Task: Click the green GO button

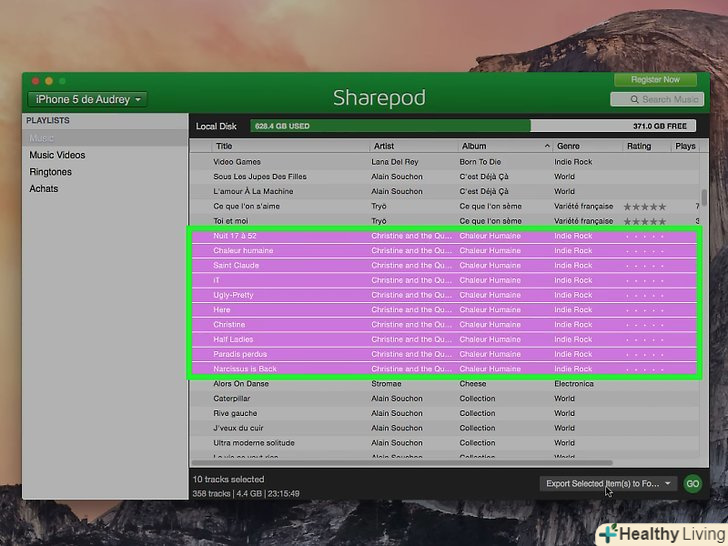Action: click(692, 483)
